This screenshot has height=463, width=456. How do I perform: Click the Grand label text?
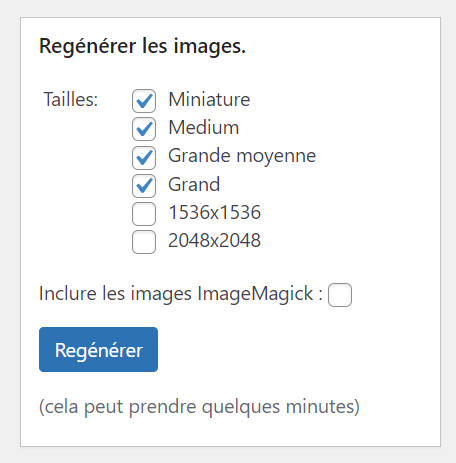[x=194, y=184]
